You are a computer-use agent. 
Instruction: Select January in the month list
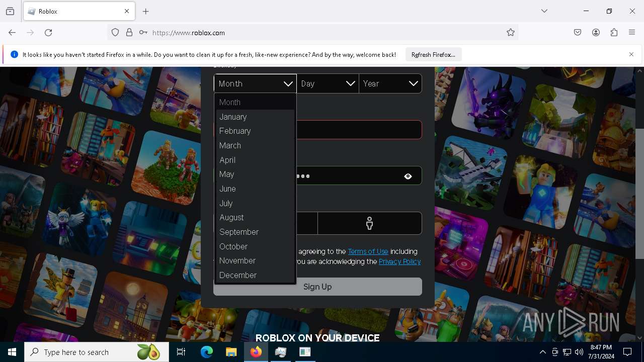[255, 117]
